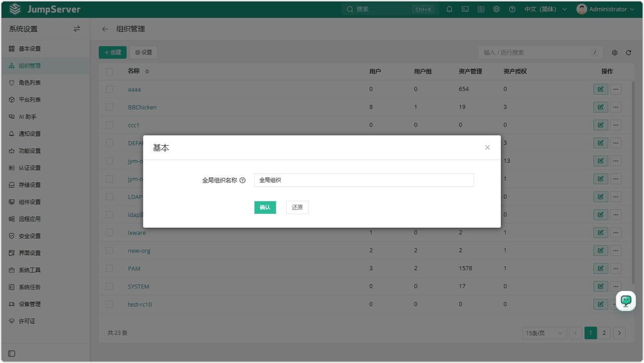644x363 pixels.
Task: Open the notifications bell icon
Action: click(450, 9)
